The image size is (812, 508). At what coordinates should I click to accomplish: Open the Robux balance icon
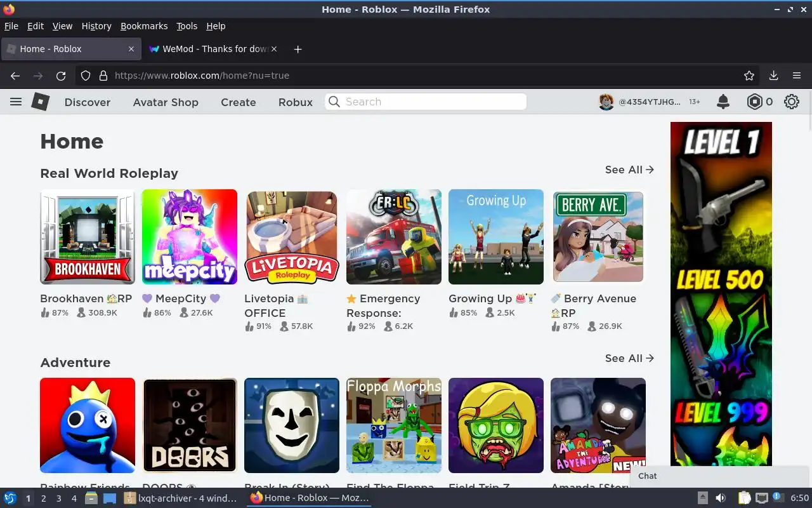tap(754, 102)
